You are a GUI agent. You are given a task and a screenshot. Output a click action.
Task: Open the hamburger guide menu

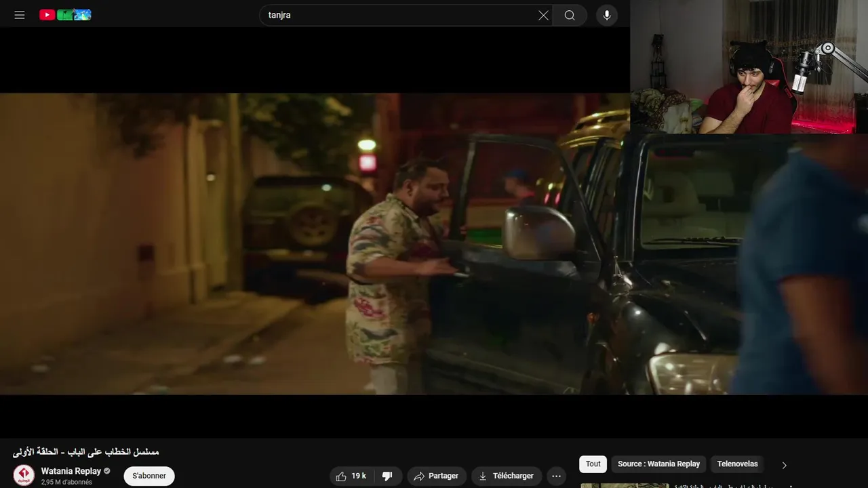pyautogui.click(x=20, y=15)
